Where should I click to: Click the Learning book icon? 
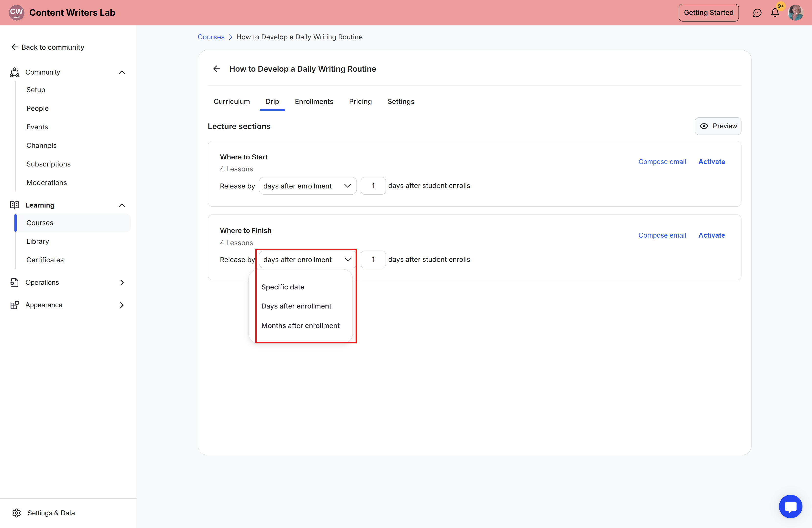[15, 205]
